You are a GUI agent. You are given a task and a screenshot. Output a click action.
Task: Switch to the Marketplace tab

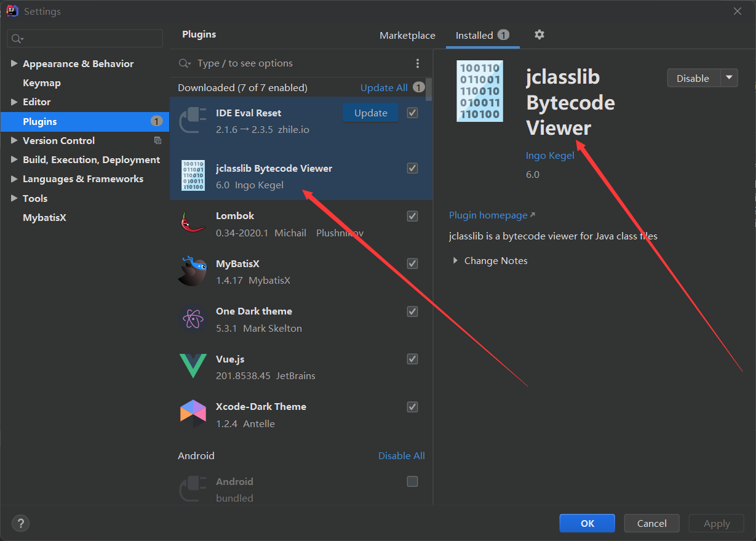click(407, 36)
